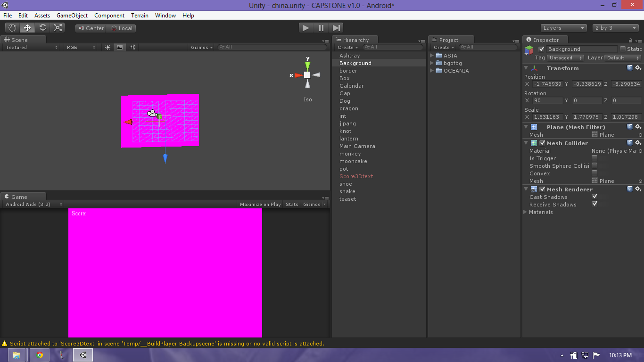Toggle scene audio speaker icon
Screen dimensions: 644x362
click(x=132, y=47)
